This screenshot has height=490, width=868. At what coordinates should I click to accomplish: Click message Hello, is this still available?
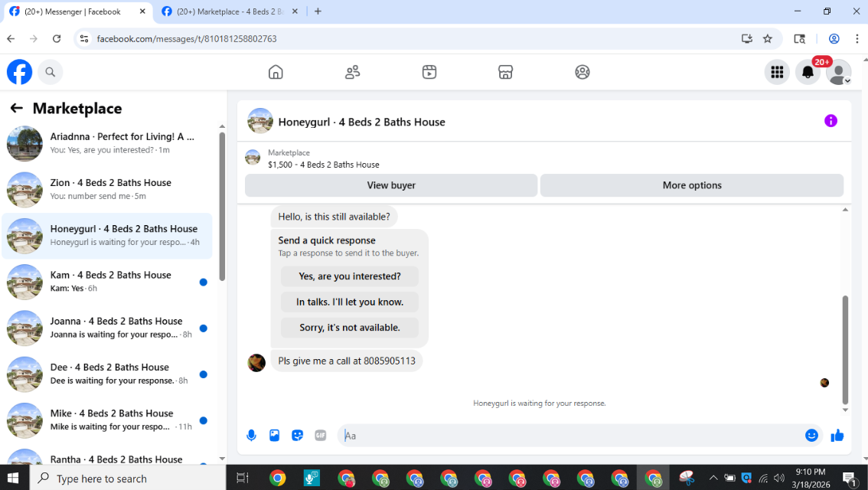(334, 217)
